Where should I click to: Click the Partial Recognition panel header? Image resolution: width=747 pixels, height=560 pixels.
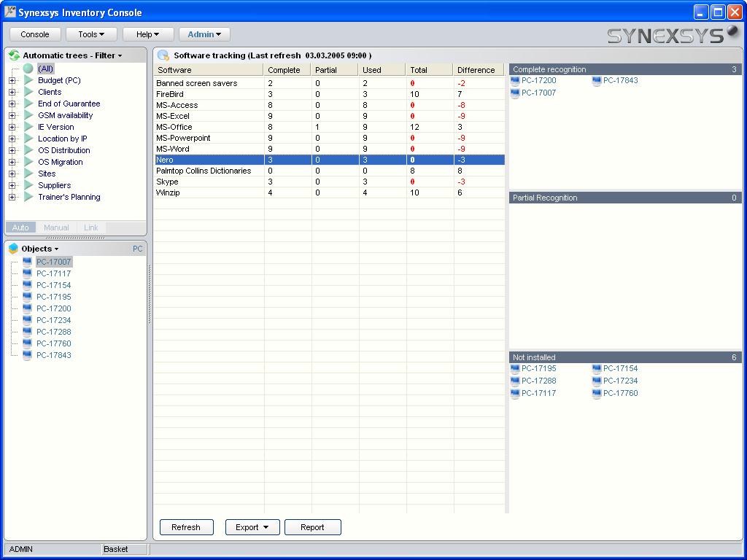click(x=625, y=198)
